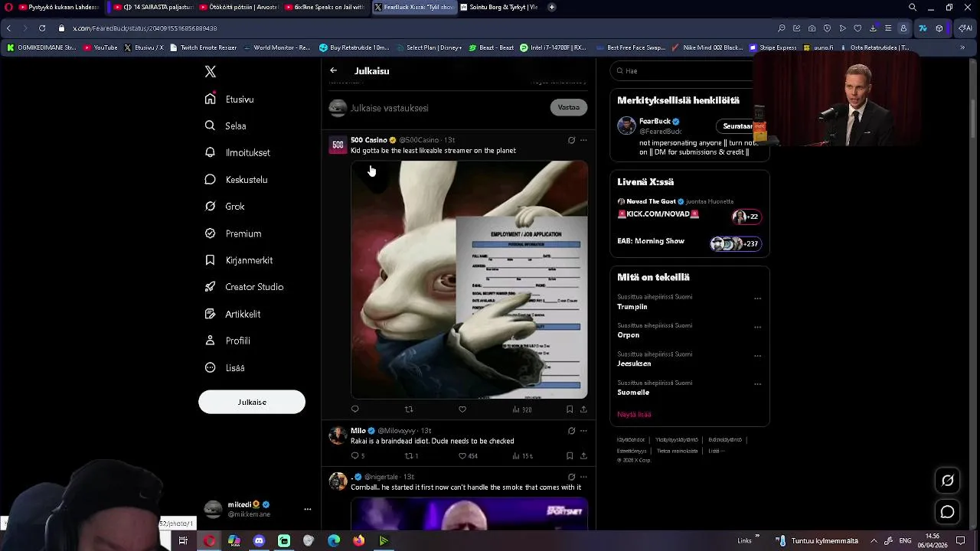Show hidden system tray icons
The image size is (980, 551).
coord(874,540)
